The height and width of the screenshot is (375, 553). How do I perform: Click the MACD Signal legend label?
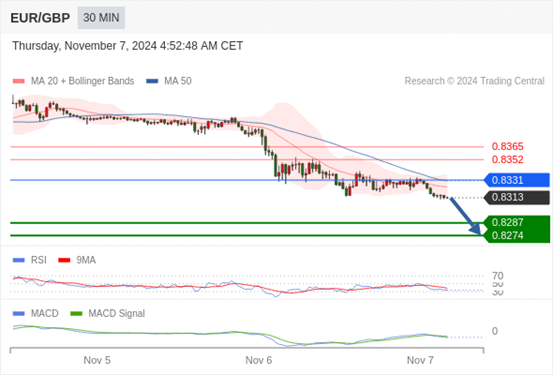(116, 314)
